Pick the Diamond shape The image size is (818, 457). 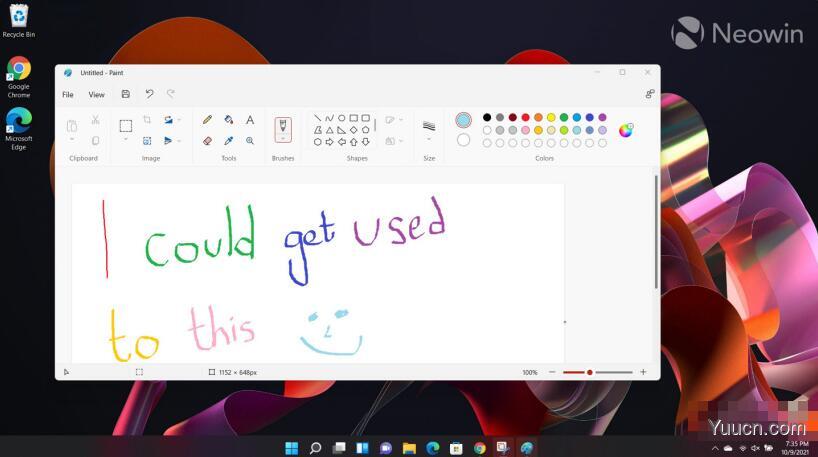[x=354, y=130]
